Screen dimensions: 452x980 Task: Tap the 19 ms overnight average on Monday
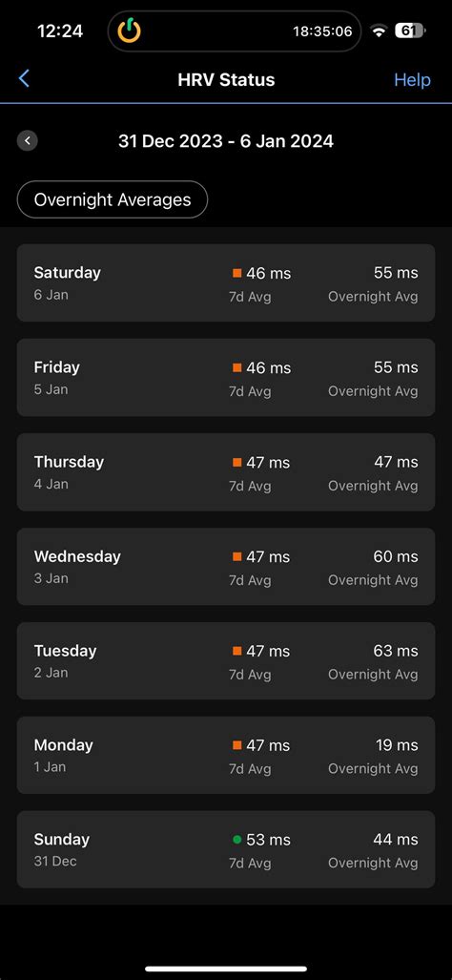(x=397, y=745)
